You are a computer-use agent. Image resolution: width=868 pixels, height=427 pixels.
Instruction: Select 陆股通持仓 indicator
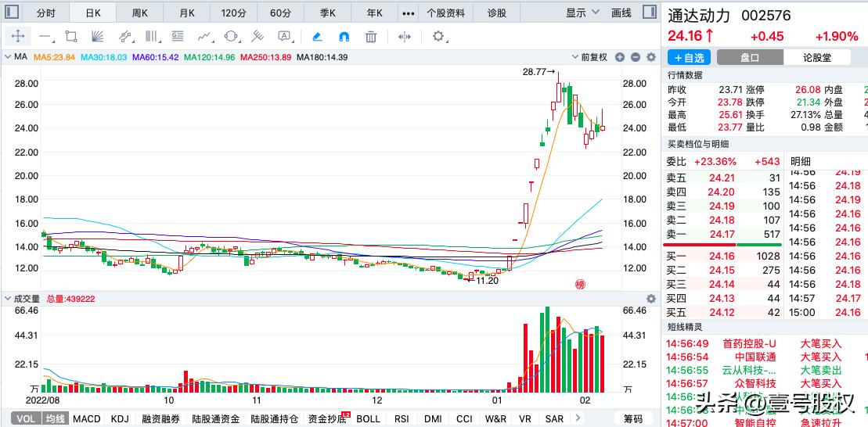275,418
